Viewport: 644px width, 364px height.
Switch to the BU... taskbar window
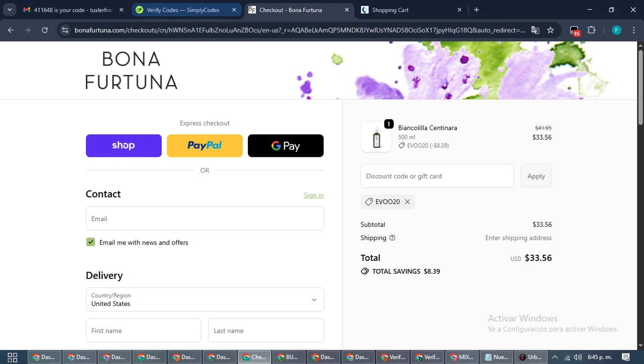(289, 357)
